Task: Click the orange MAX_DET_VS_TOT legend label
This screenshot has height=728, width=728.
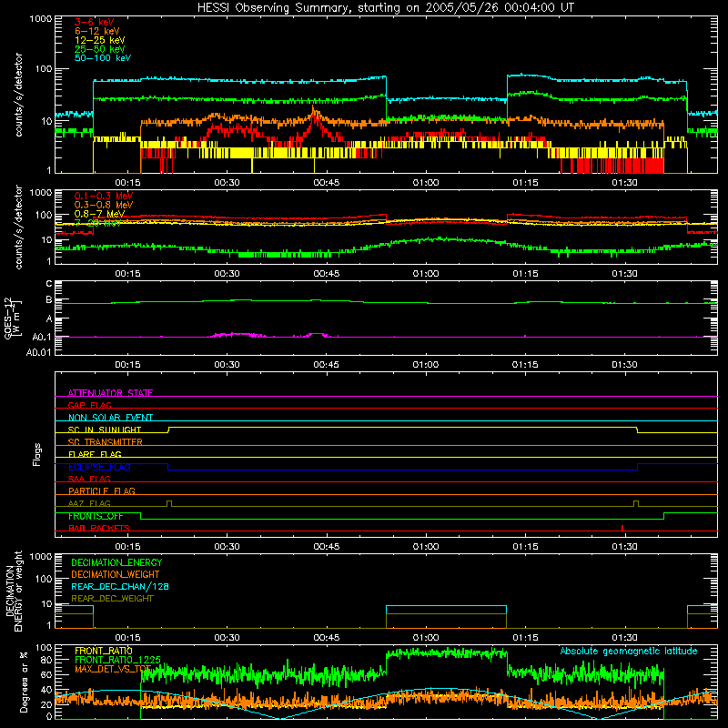Action: tap(112, 669)
